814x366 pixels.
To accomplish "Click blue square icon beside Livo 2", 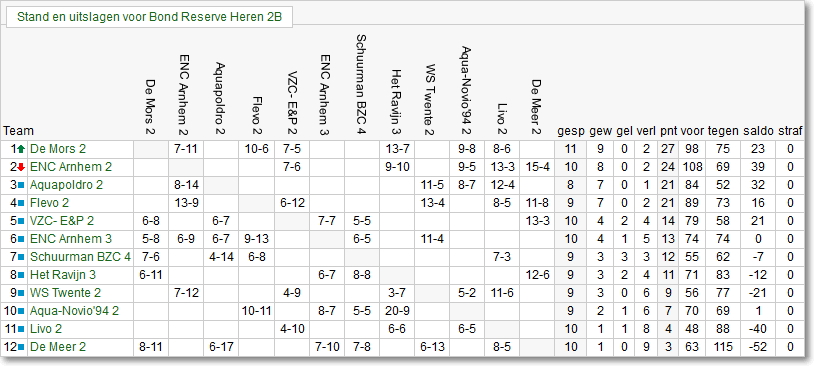I will [21, 329].
